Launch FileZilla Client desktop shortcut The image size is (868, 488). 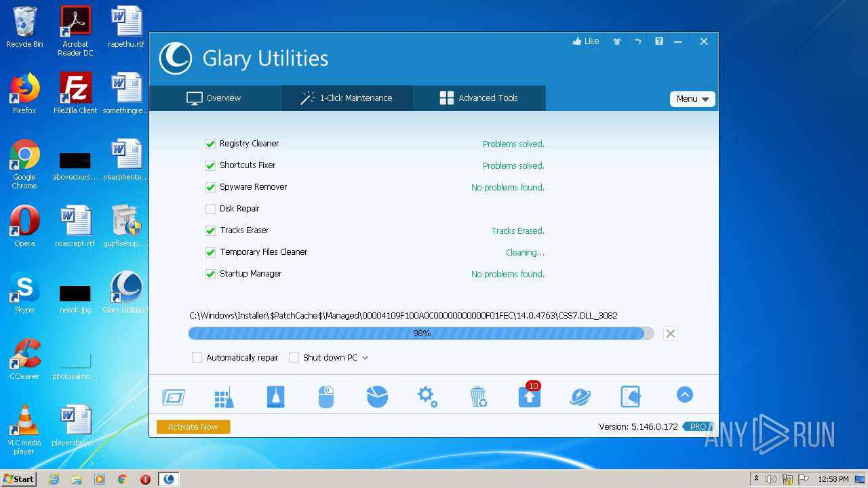pyautogui.click(x=75, y=93)
